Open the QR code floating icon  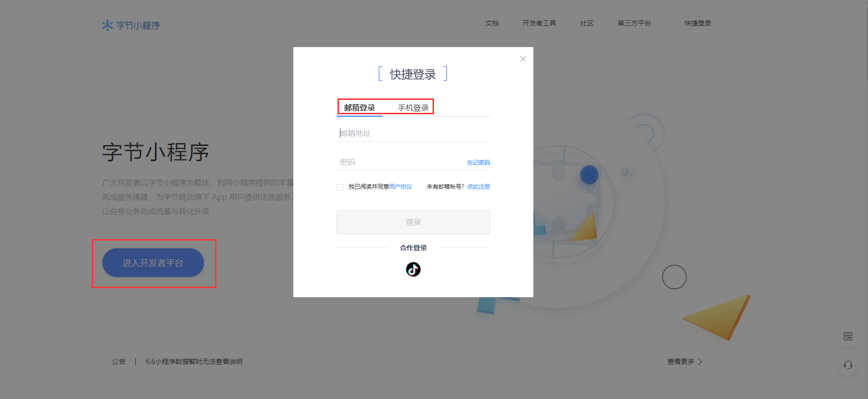(848, 336)
